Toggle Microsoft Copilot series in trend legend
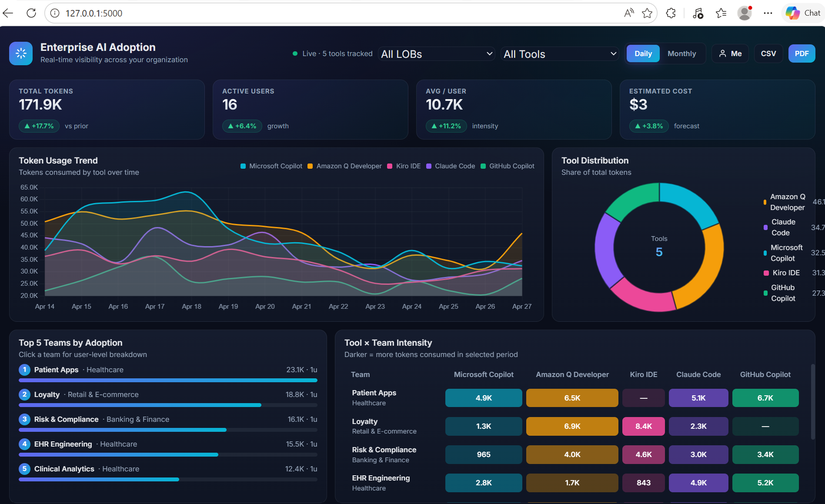 [x=271, y=166]
